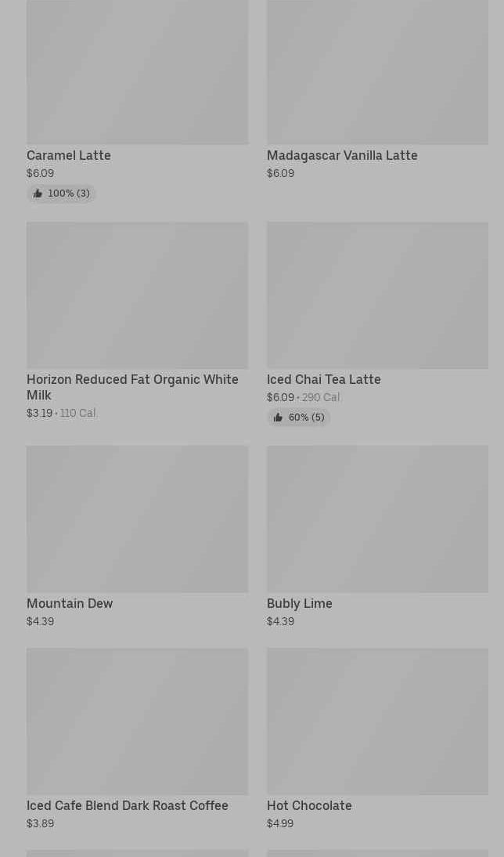Click the Bubly Lime item name

[300, 603]
